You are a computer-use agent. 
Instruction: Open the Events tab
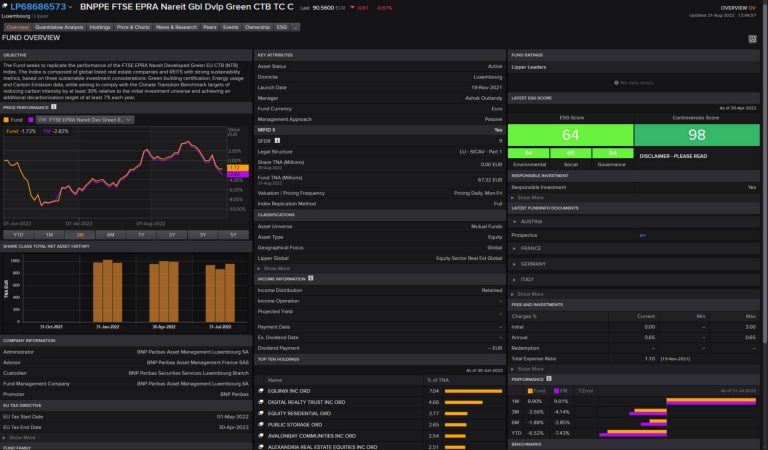point(231,27)
